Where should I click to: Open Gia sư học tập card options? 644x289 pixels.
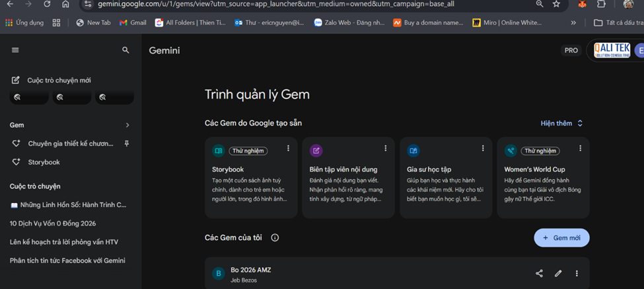coord(483,149)
